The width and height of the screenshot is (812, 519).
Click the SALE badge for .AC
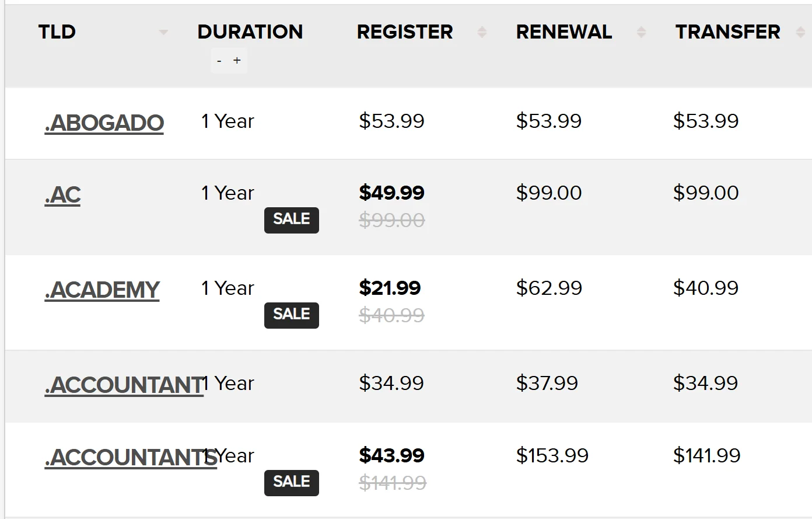pyautogui.click(x=292, y=220)
